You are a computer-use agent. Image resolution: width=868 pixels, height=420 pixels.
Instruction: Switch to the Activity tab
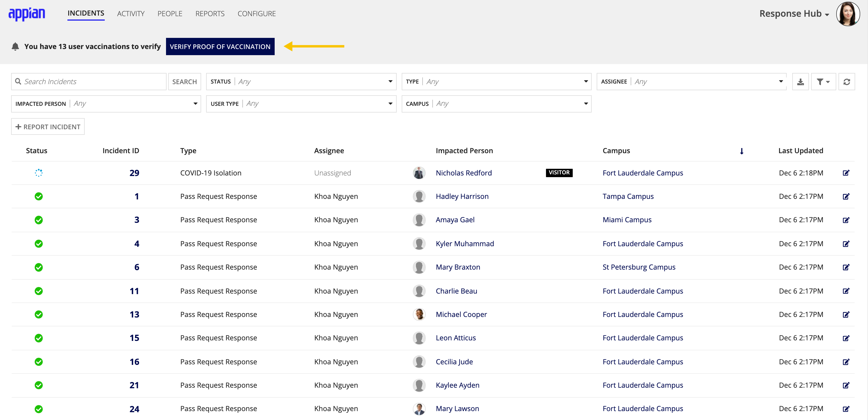(x=131, y=14)
